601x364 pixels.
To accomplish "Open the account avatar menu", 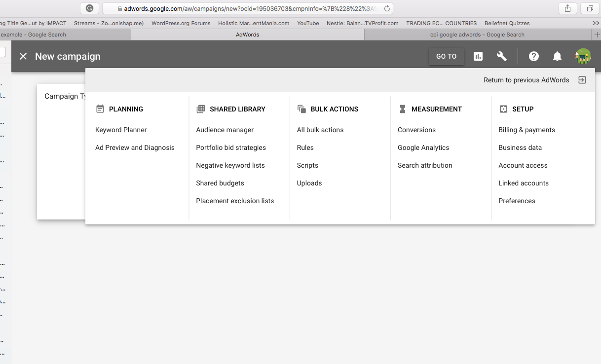I will 583,56.
